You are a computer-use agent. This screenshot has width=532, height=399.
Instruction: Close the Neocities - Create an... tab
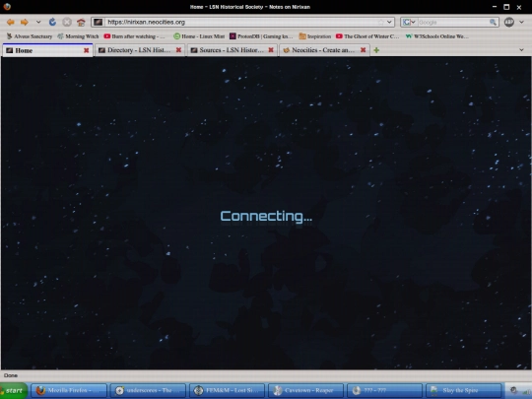click(x=363, y=50)
